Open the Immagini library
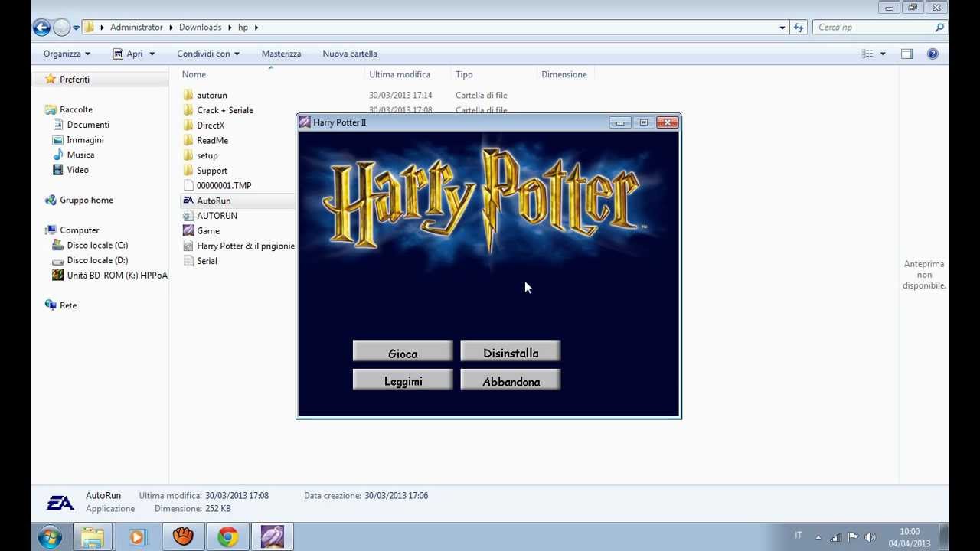 point(85,140)
